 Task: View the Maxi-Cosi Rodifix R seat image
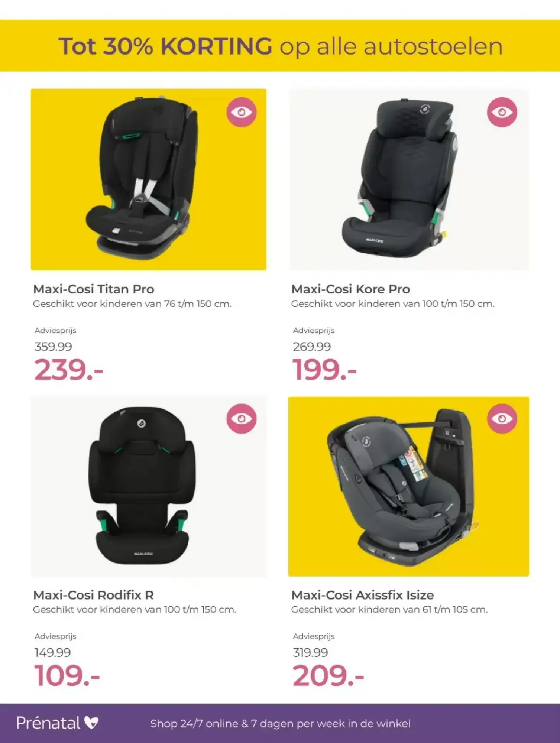[x=149, y=487]
